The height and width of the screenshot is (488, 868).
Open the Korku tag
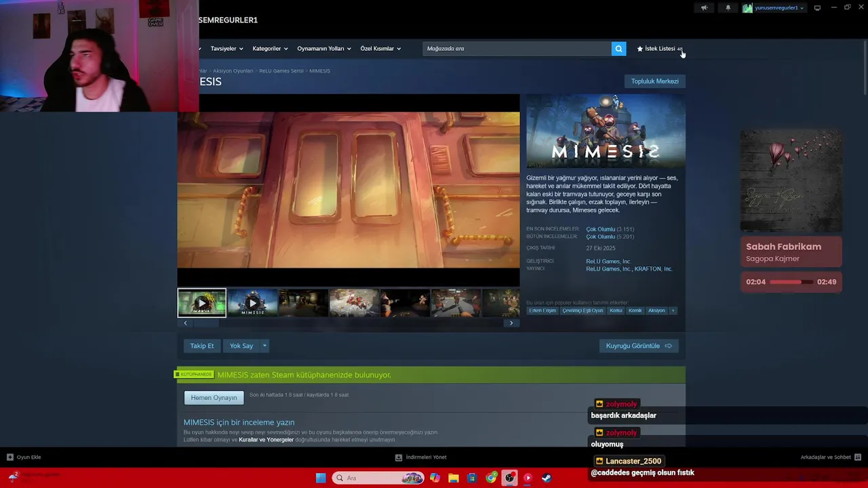point(616,310)
